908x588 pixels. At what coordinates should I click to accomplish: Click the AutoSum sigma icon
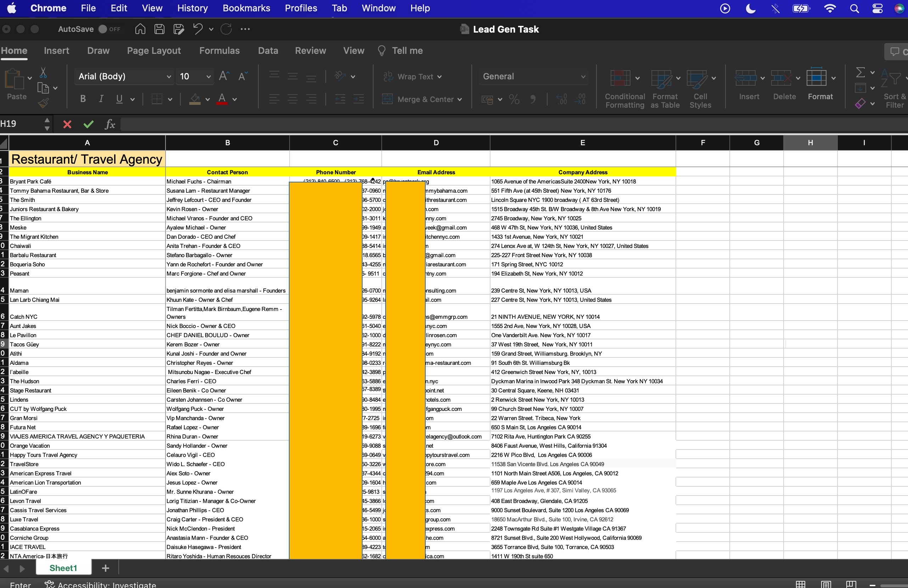tap(860, 73)
